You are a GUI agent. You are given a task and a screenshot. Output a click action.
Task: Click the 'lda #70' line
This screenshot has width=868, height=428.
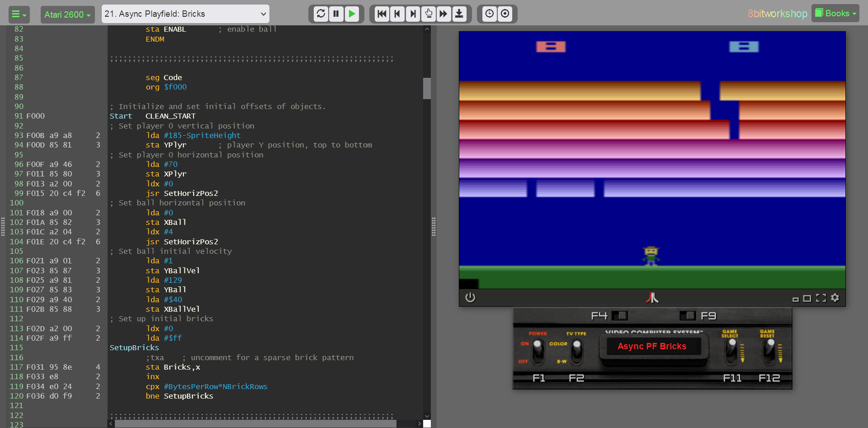[161, 164]
